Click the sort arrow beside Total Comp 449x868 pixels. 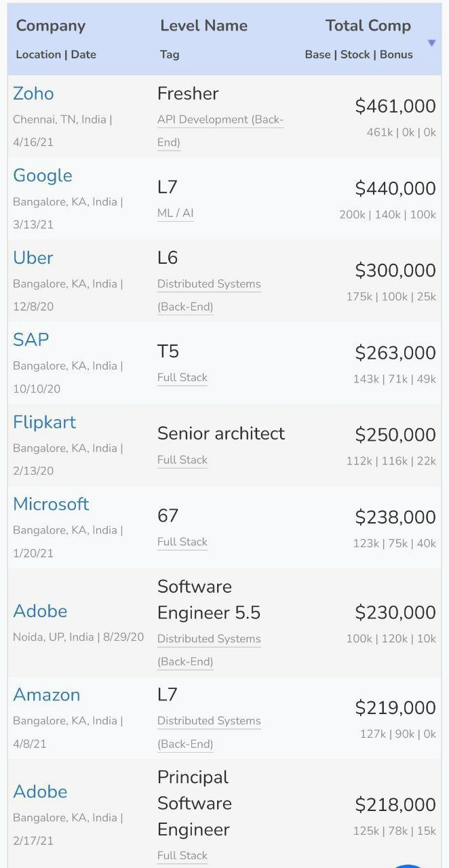click(431, 43)
